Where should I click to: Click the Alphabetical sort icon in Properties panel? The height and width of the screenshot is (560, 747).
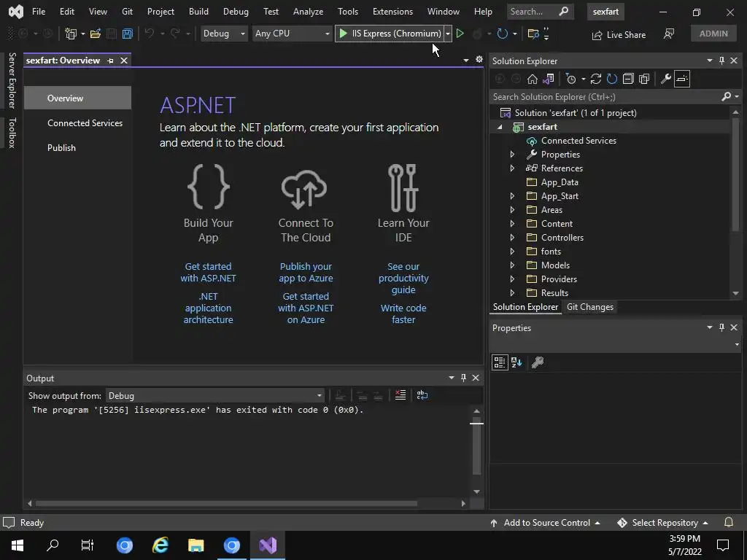point(516,362)
